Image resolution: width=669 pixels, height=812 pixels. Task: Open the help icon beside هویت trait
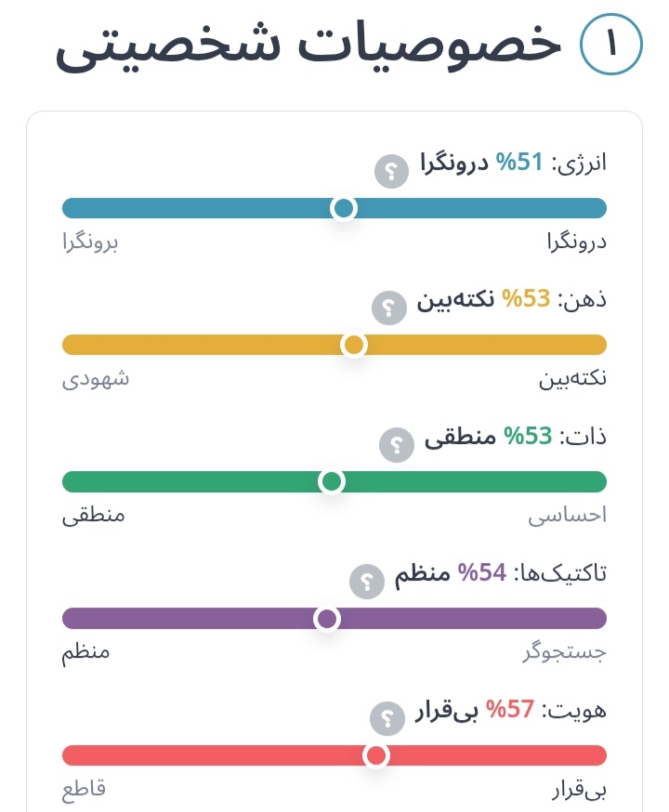tap(387, 719)
